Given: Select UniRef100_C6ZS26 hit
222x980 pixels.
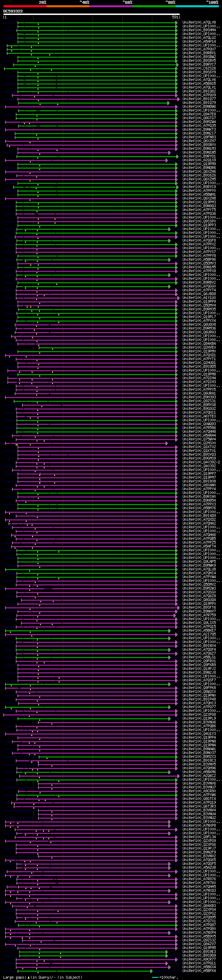Looking at the screenshot, I should pos(199,68).
